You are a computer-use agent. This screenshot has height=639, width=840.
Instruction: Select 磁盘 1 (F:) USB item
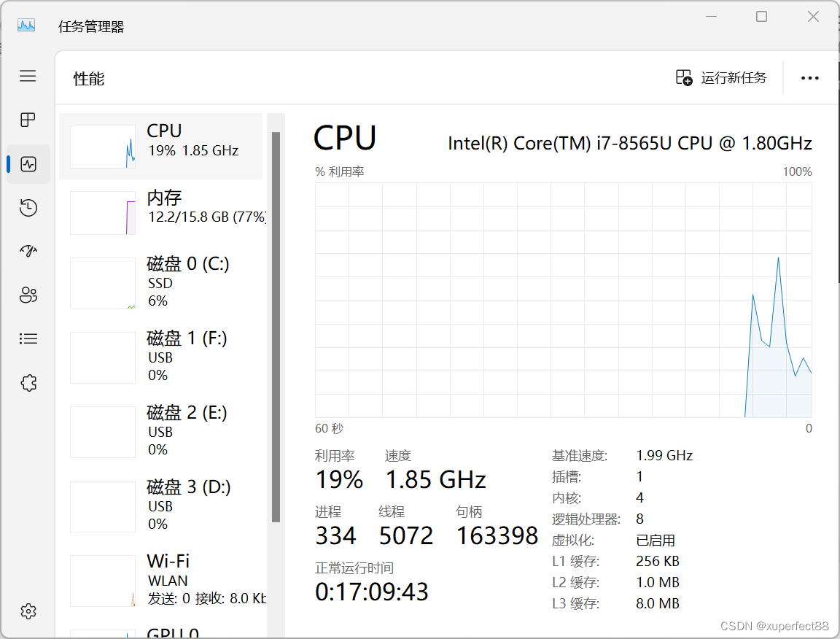pyautogui.click(x=160, y=357)
